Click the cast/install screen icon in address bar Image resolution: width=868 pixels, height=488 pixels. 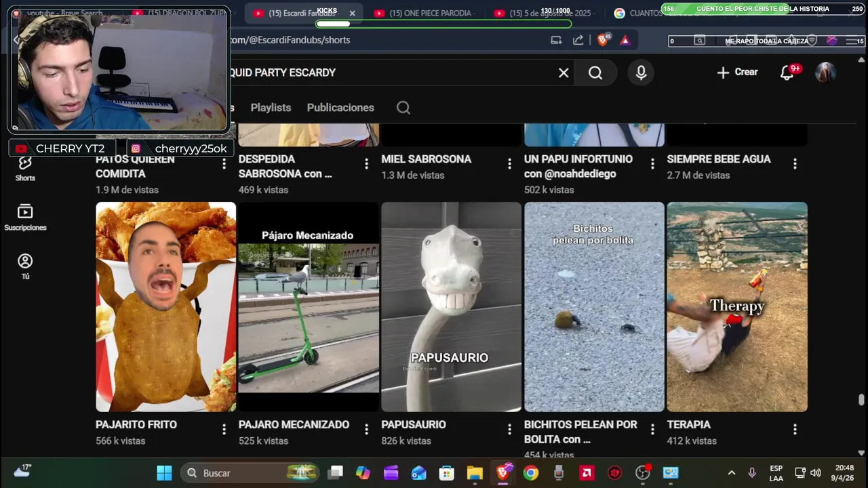[x=556, y=40]
